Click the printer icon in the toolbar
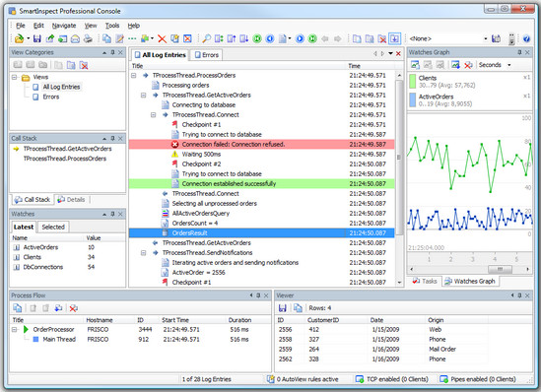 pyautogui.click(x=88, y=39)
